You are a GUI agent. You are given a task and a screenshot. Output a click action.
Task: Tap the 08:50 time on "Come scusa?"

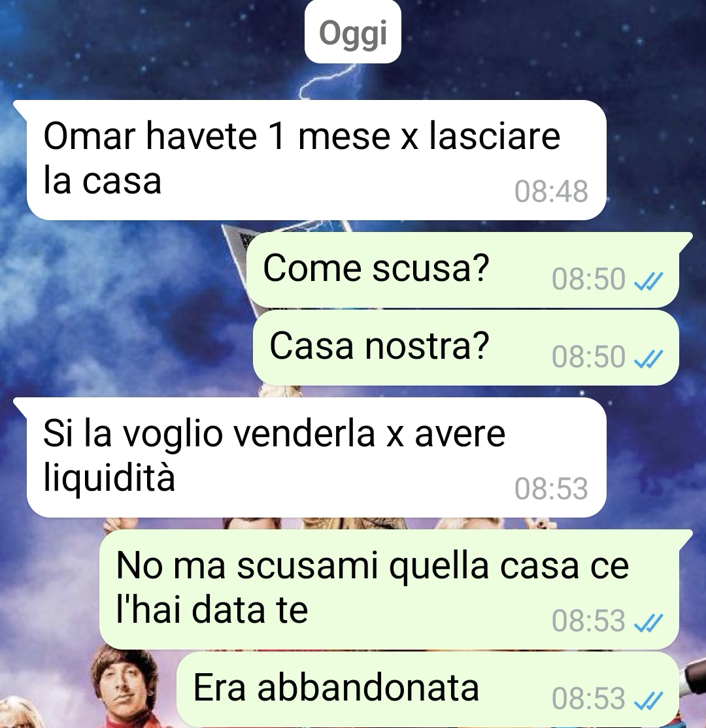(588, 280)
